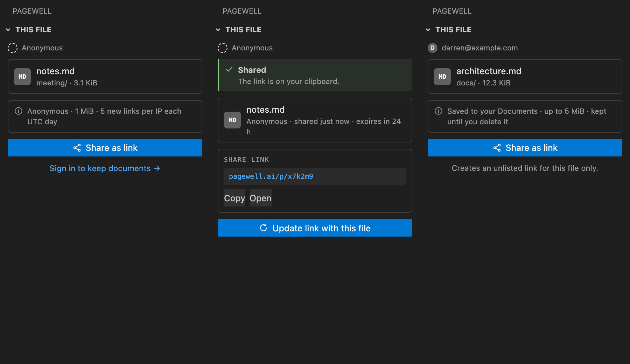Click the Anonymous label above the Shared banner

click(x=252, y=48)
